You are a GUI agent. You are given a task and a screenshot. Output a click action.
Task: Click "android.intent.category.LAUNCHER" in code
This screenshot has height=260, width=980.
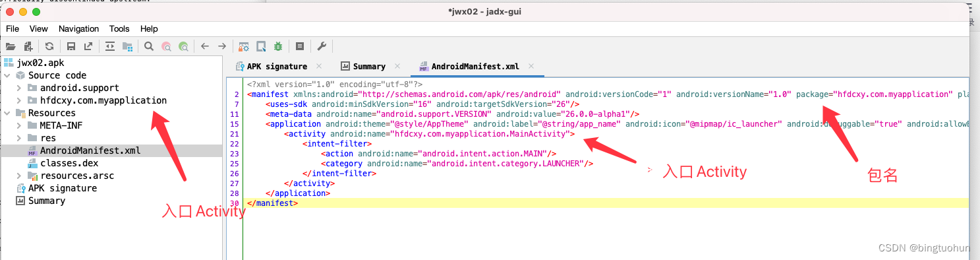coord(502,164)
